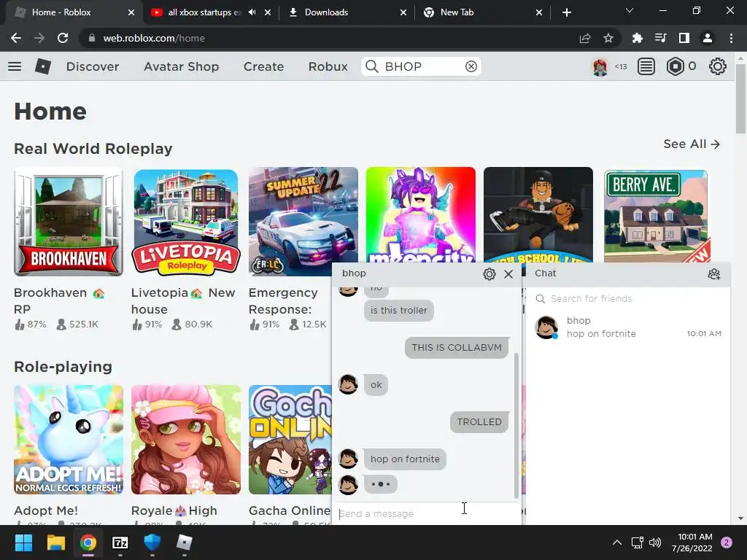747x560 pixels.
Task: Open Chrome extensions puzzle icon
Action: tap(637, 38)
